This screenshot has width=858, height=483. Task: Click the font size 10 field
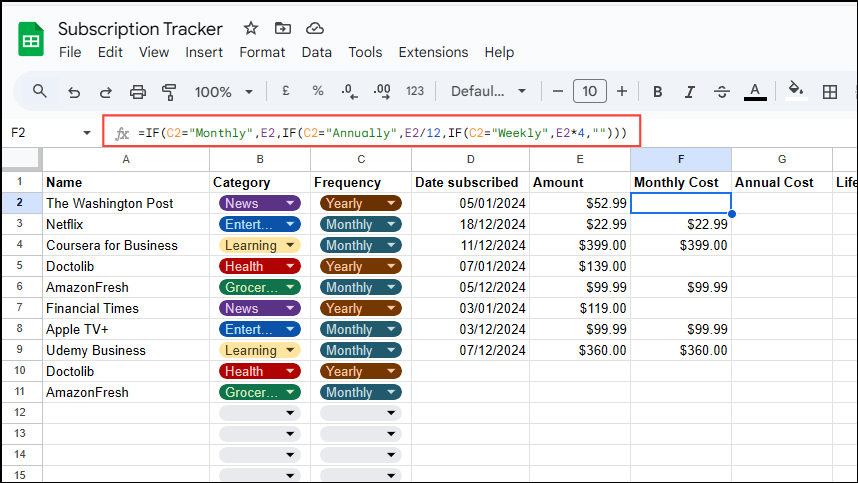(x=589, y=91)
